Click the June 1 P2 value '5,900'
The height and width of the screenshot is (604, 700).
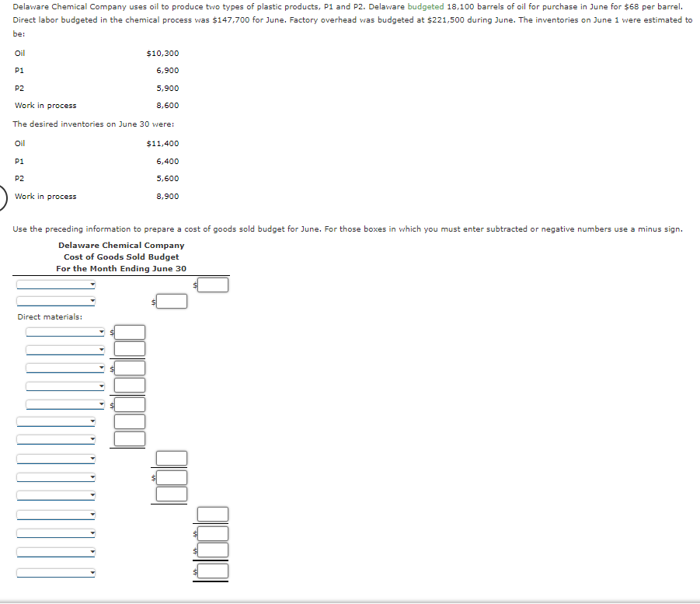click(x=167, y=89)
